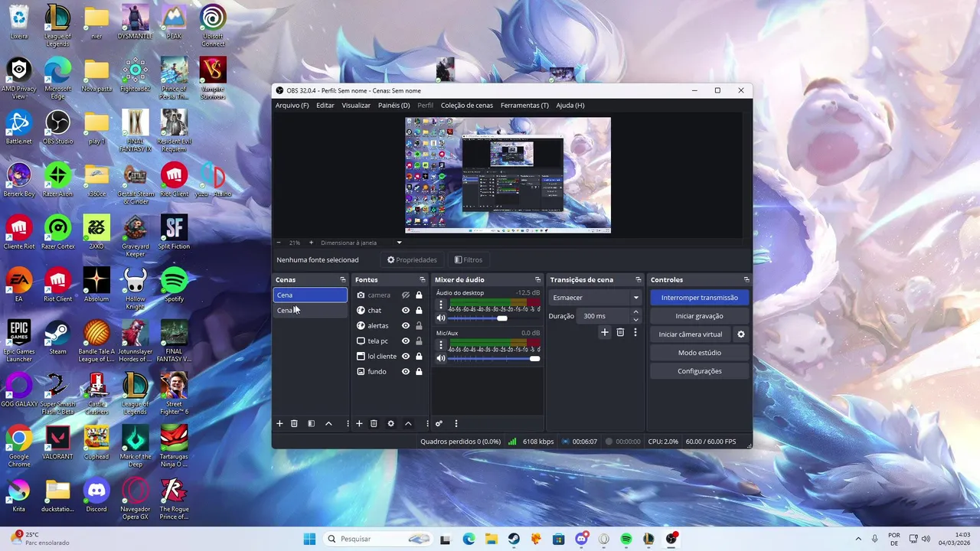Mute Áudio do desktop speaker icon
Viewport: 980px width, 551px height.
click(x=440, y=318)
